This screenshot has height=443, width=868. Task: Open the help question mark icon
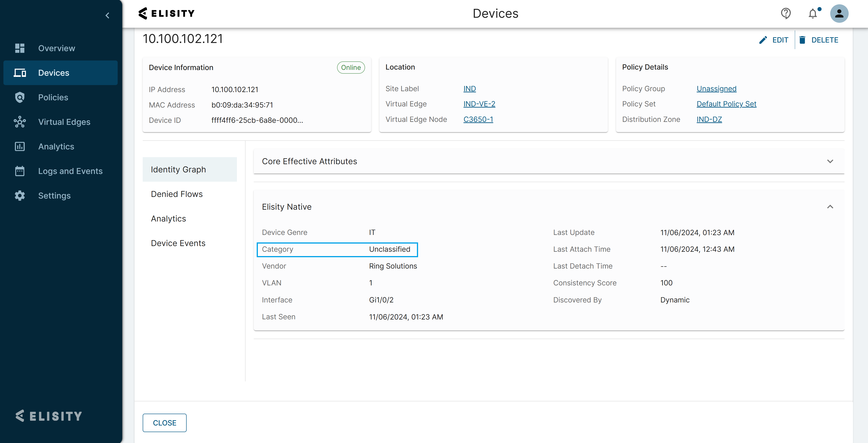pyautogui.click(x=785, y=13)
